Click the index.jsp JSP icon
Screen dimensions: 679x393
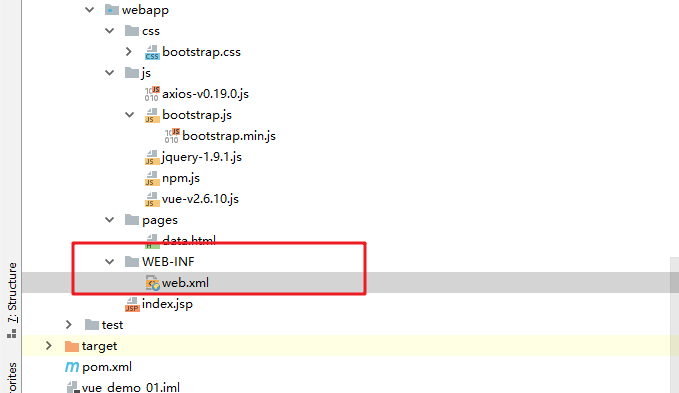point(132,304)
